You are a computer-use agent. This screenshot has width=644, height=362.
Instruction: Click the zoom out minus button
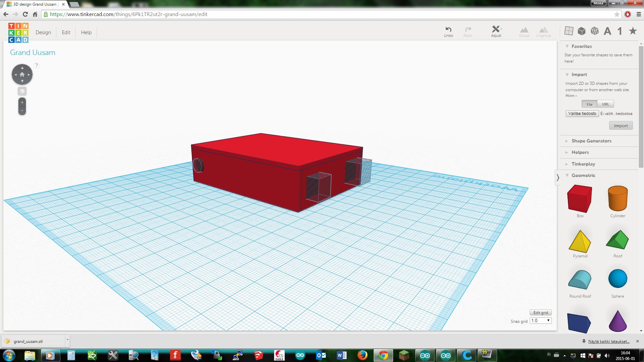click(x=22, y=111)
